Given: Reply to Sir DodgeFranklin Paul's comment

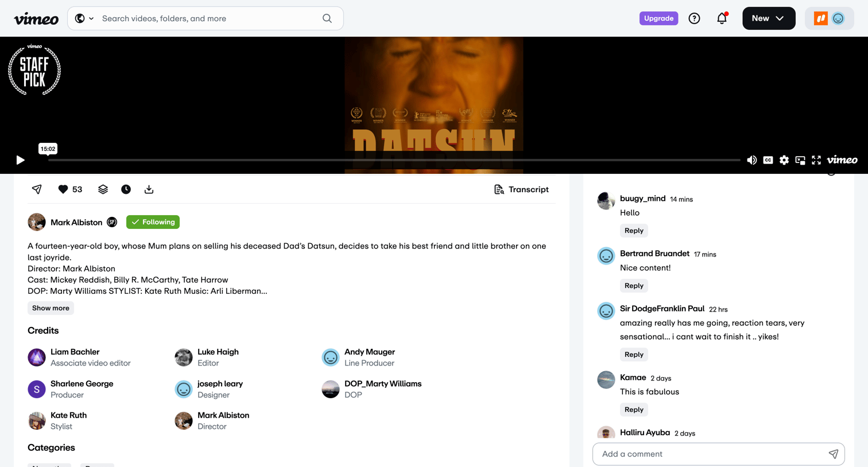Looking at the screenshot, I should (634, 355).
